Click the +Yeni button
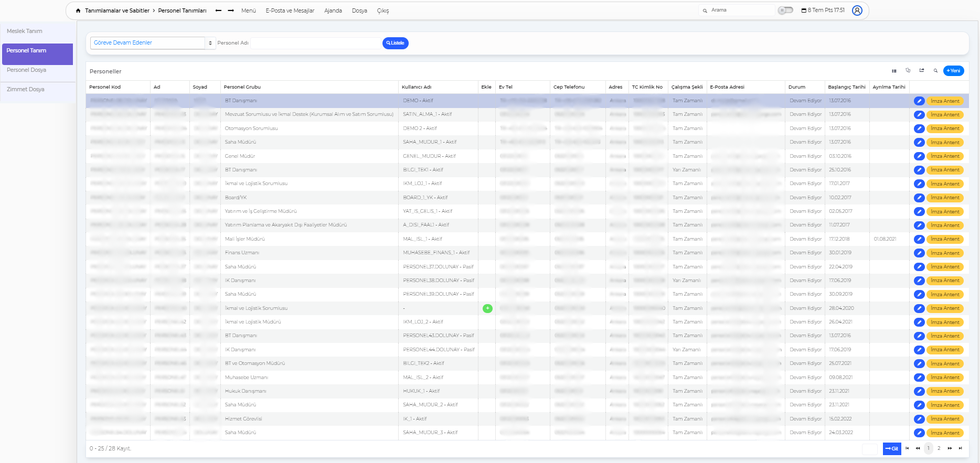 pos(953,71)
